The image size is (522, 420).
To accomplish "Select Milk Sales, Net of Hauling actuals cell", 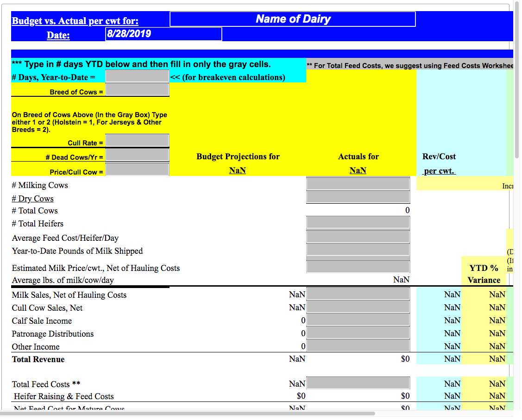I will click(x=358, y=294).
